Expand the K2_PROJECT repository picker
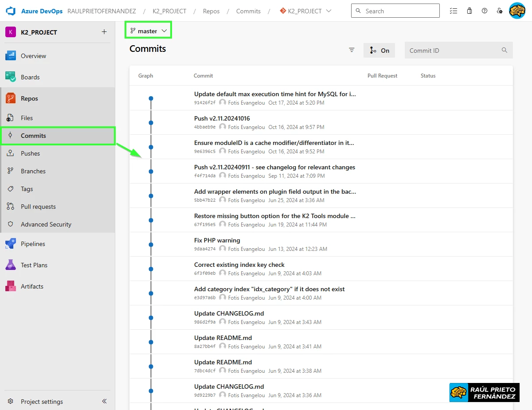 click(x=305, y=11)
